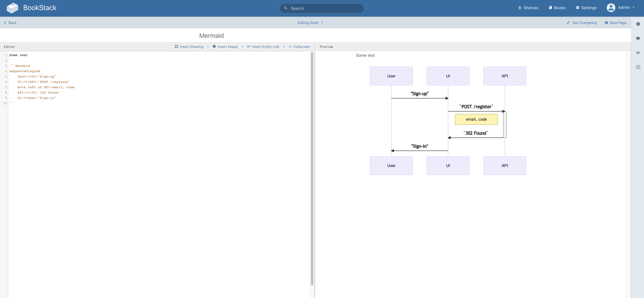This screenshot has height=298, width=644.
Task: Go to Shelves in header
Action: (528, 8)
